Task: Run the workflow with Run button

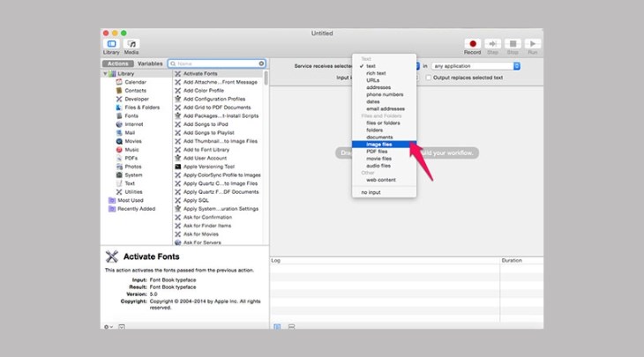Action: [x=532, y=47]
